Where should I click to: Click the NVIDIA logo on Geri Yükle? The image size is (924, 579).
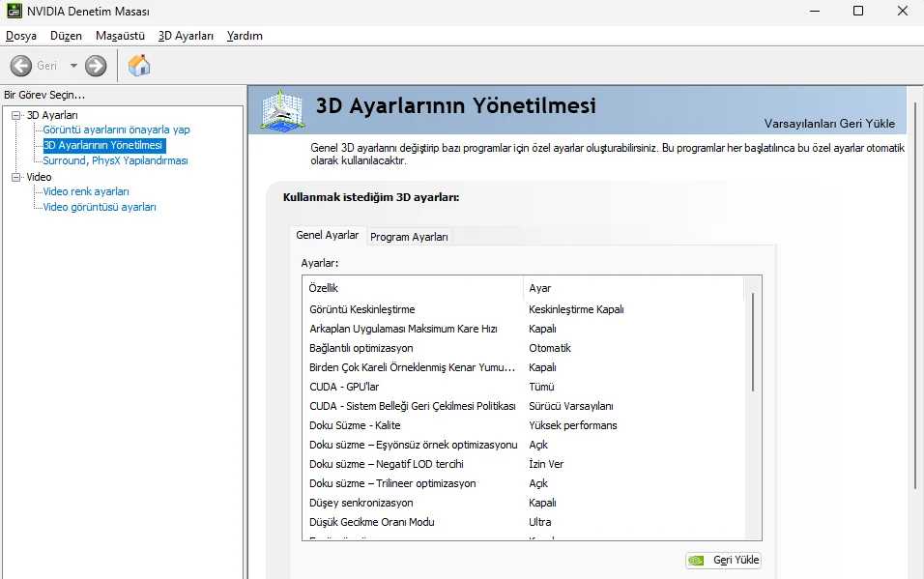click(696, 560)
